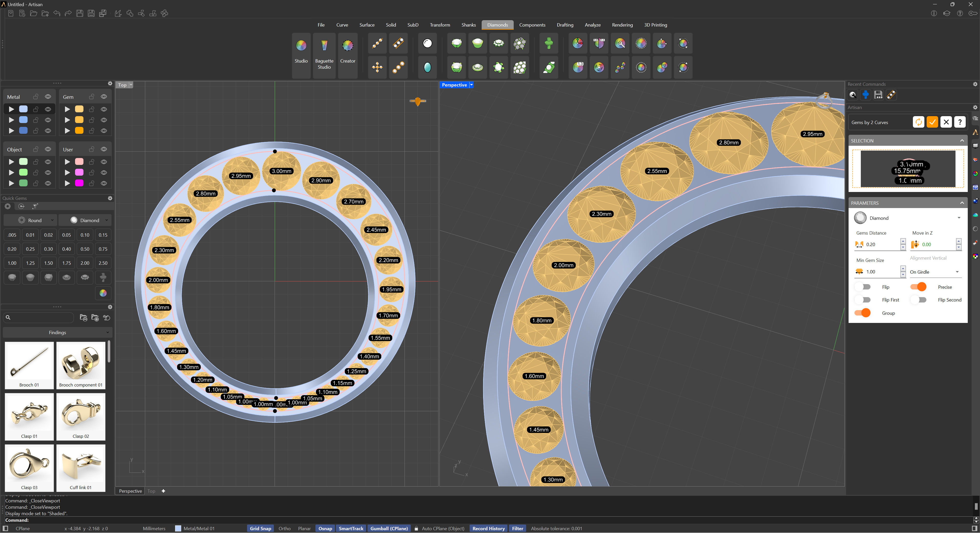Open Recent Commands gear settings

point(975,84)
